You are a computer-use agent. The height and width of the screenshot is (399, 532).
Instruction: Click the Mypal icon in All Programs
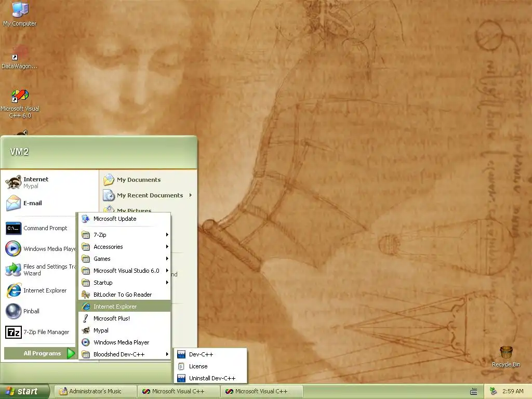(x=86, y=330)
